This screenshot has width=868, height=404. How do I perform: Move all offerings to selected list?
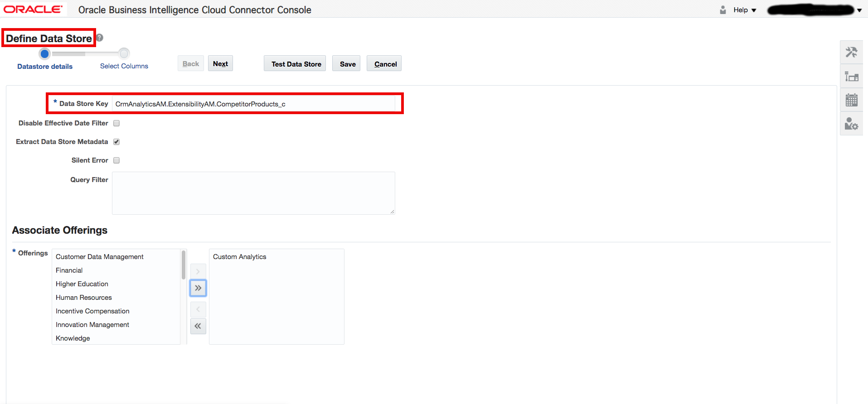pos(198,288)
